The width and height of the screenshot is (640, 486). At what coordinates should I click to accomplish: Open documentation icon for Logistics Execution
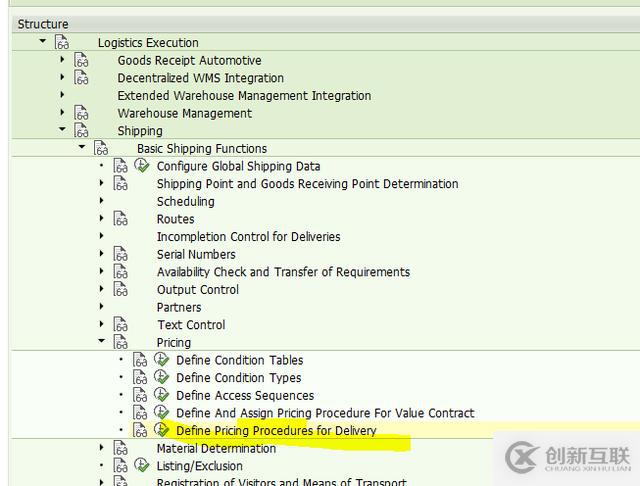(62, 43)
